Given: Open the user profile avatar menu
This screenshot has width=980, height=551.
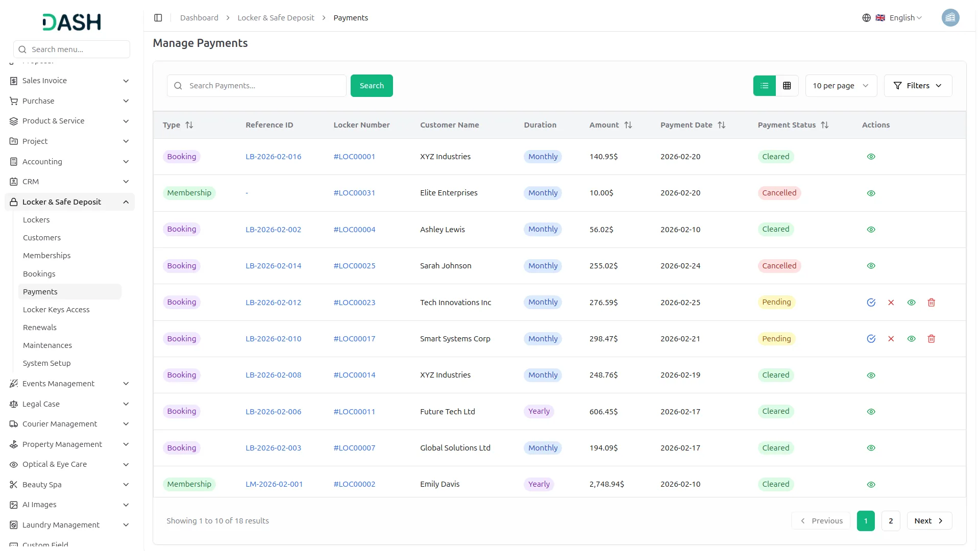Looking at the screenshot, I should (950, 17).
